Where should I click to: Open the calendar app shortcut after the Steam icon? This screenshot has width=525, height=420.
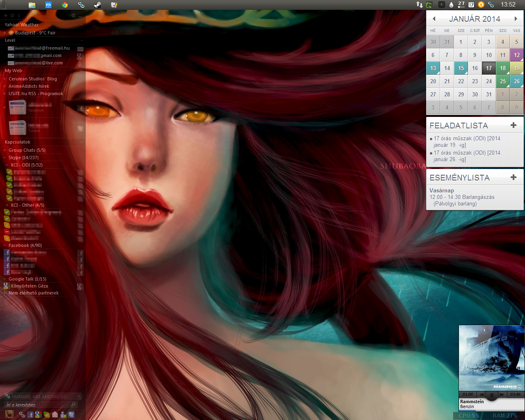(114, 5)
